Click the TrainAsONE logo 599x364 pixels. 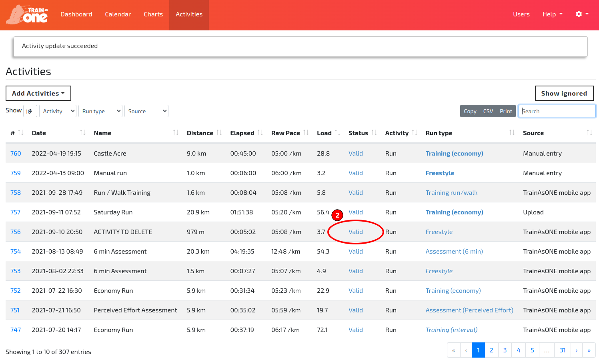click(26, 14)
